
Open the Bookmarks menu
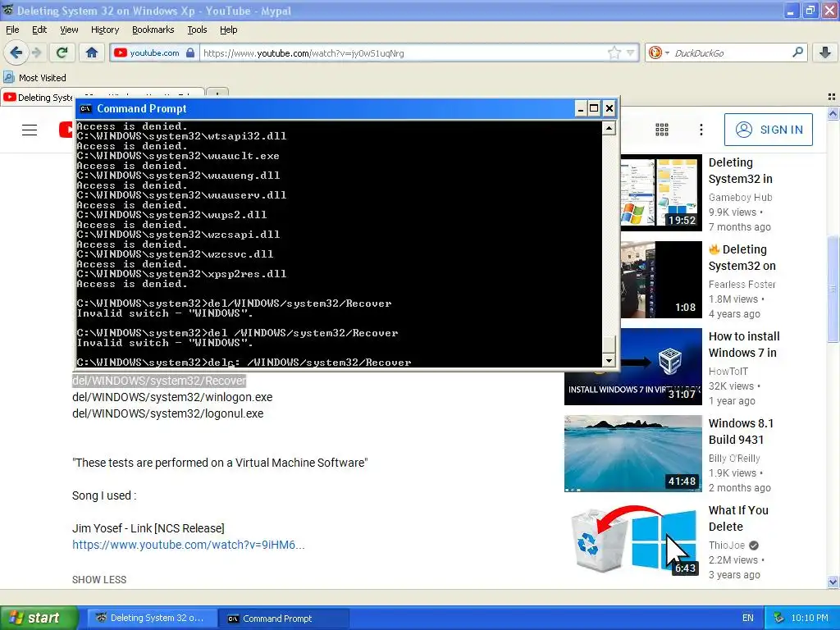153,30
